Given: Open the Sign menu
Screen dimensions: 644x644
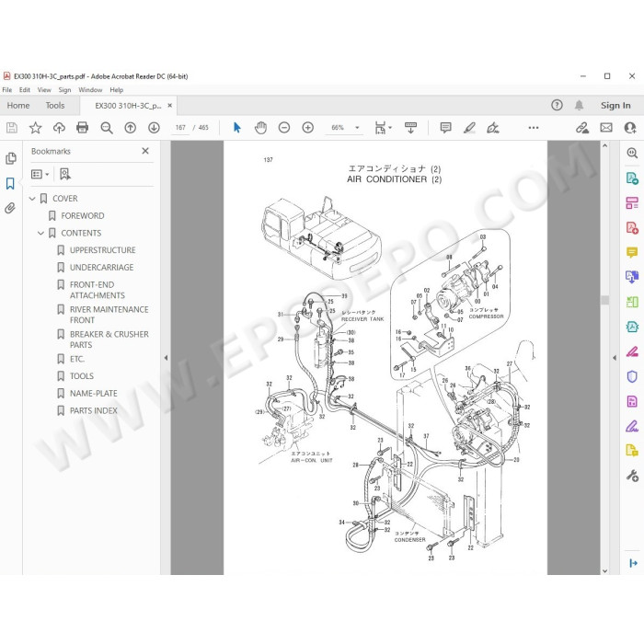Looking at the screenshot, I should [64, 90].
